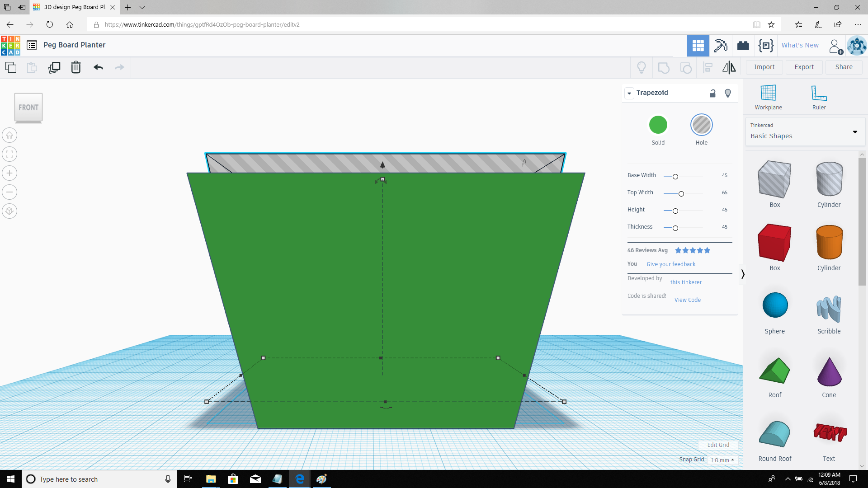The image size is (868, 488).
Task: Open the What's New menu
Action: pos(800,45)
